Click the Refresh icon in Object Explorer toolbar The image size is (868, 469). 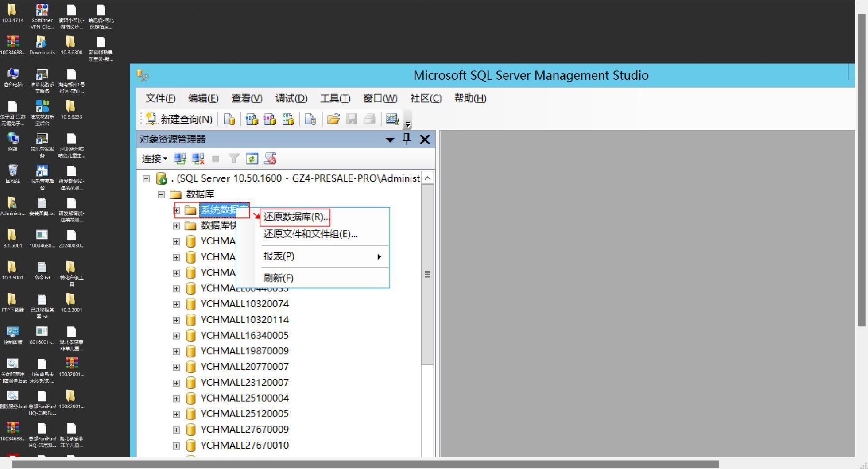pyautogui.click(x=252, y=159)
